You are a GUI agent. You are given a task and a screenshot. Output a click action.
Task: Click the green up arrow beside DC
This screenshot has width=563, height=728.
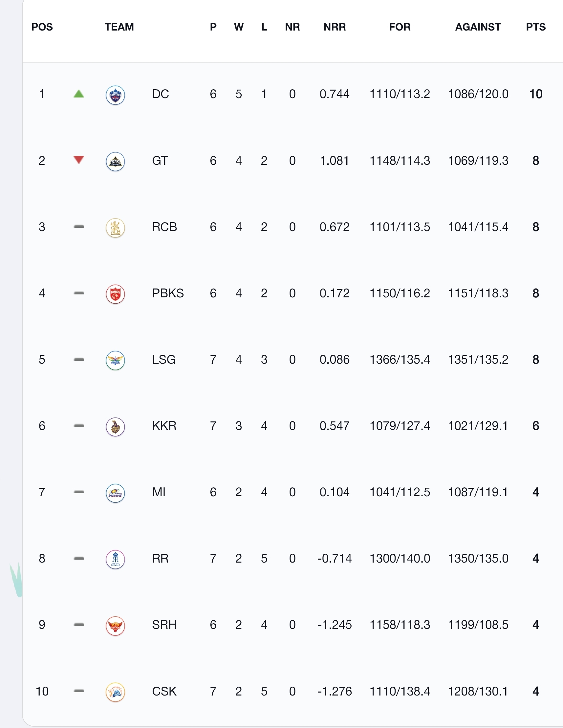click(79, 94)
